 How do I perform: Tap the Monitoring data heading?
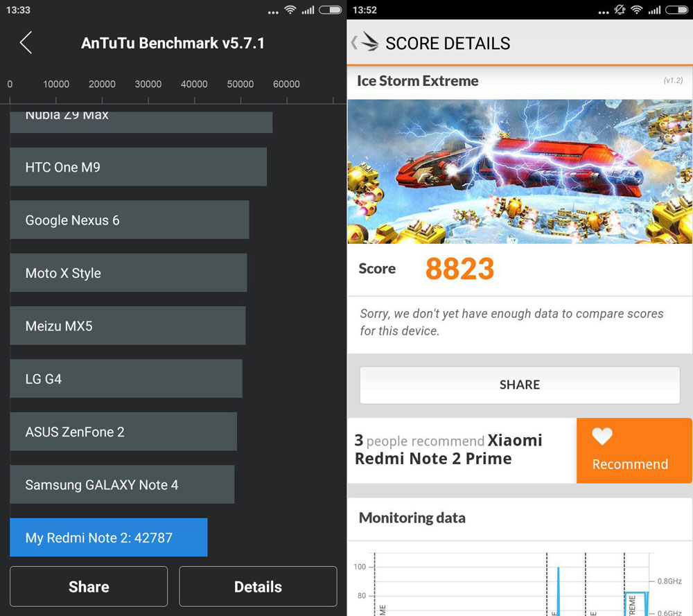coord(412,518)
